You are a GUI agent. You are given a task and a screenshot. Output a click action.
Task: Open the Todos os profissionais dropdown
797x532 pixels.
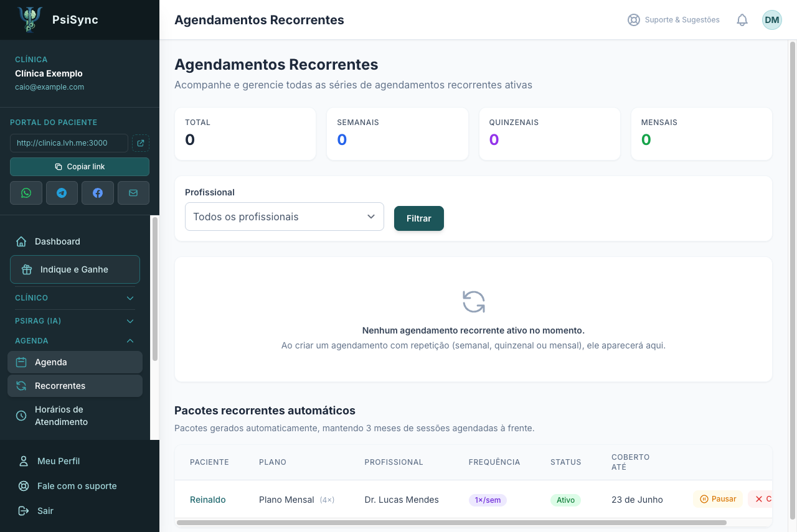click(x=285, y=217)
